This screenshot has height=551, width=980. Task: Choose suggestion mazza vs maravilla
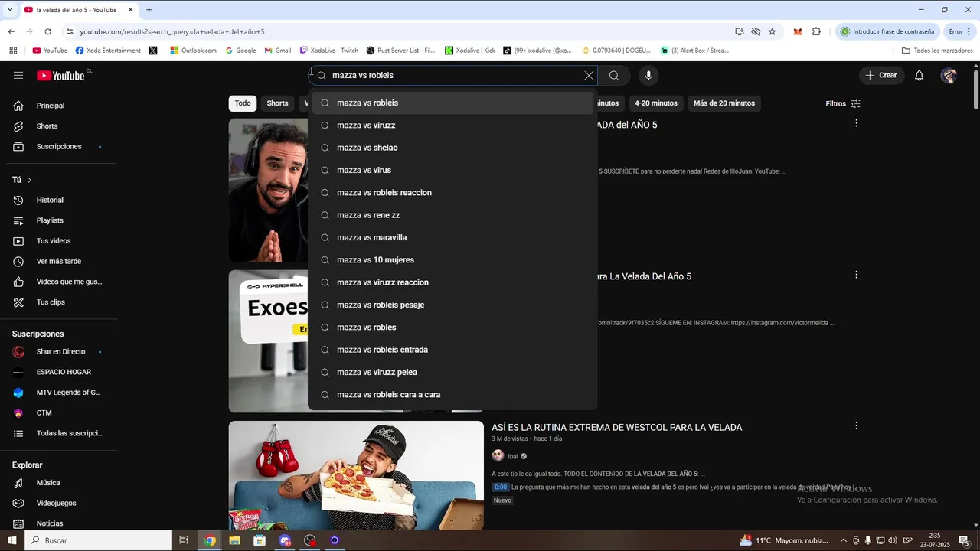pyautogui.click(x=452, y=237)
